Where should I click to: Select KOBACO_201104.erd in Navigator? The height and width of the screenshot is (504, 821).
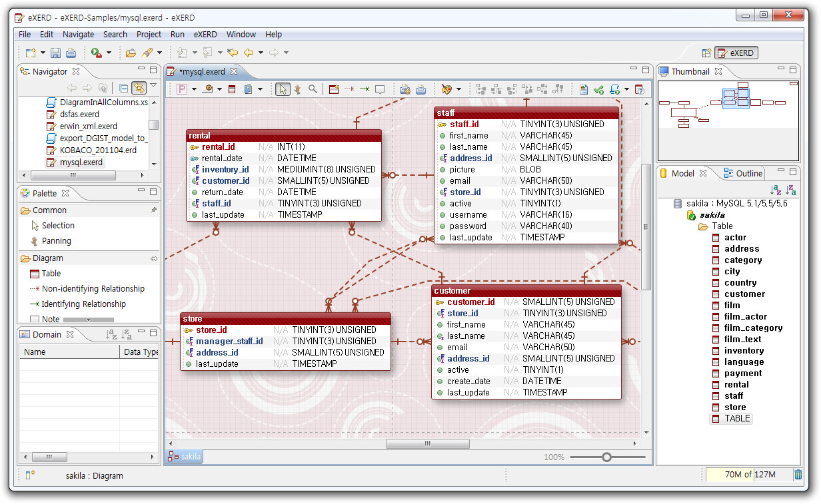point(91,150)
